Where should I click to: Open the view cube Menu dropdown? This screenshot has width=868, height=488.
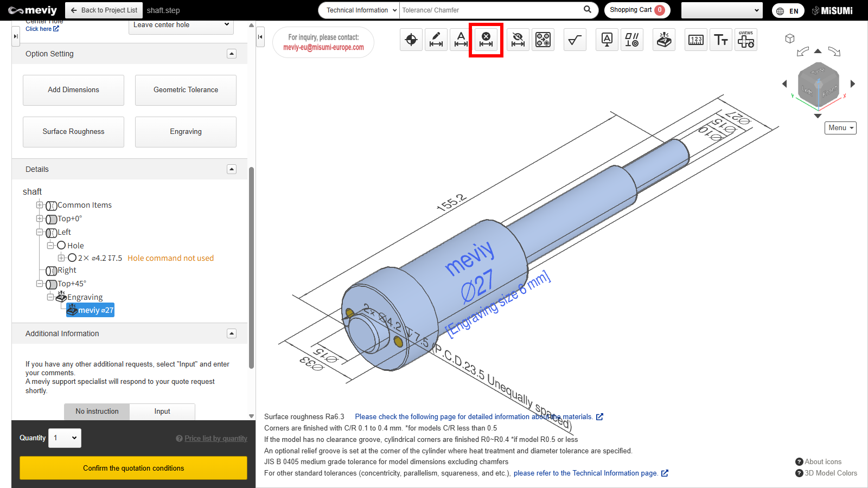840,128
